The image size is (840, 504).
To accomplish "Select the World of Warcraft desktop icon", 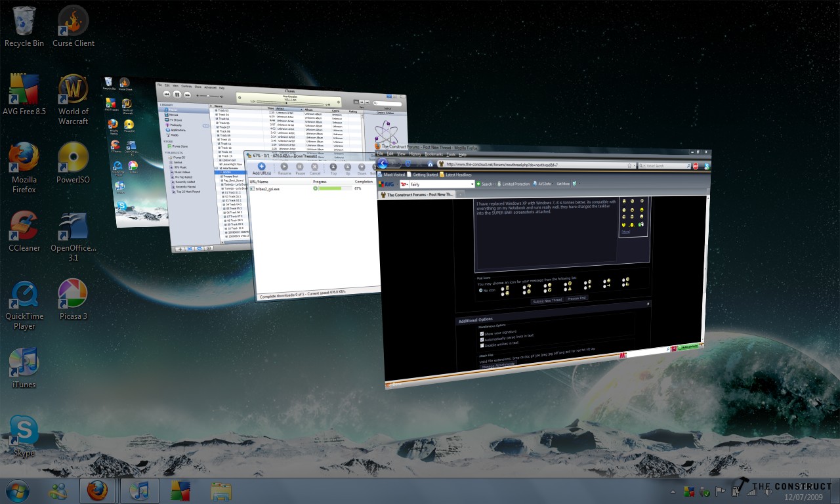I will click(73, 99).
